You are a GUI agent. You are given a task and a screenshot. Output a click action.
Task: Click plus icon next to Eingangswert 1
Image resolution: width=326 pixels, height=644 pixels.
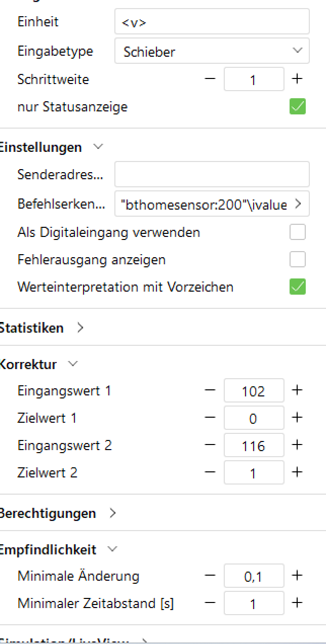click(297, 390)
